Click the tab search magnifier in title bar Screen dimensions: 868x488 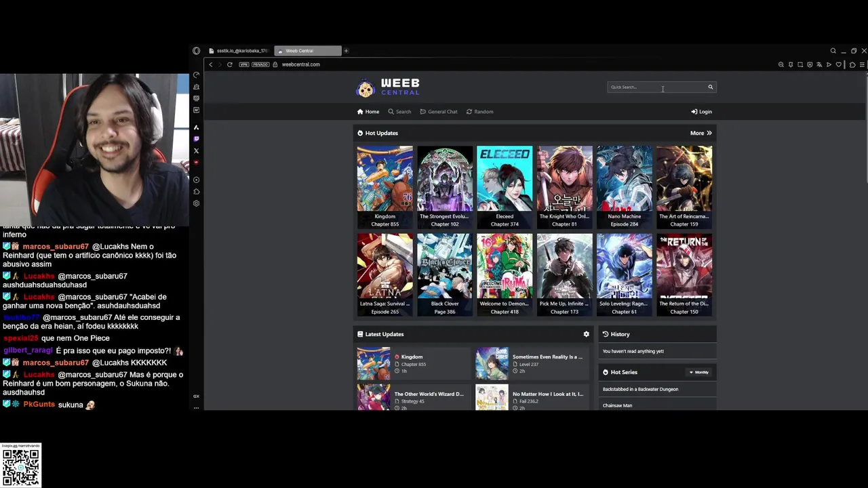coord(833,51)
